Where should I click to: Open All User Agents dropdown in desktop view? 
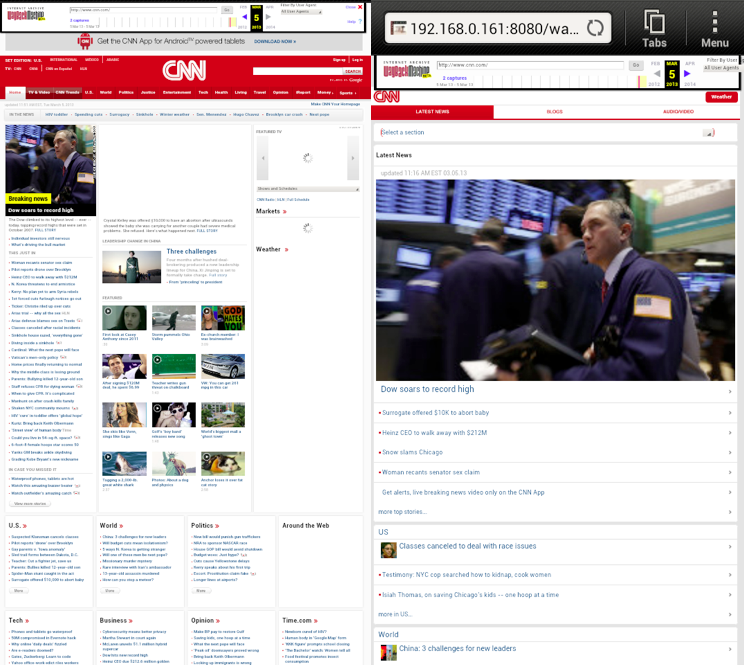point(301,11)
